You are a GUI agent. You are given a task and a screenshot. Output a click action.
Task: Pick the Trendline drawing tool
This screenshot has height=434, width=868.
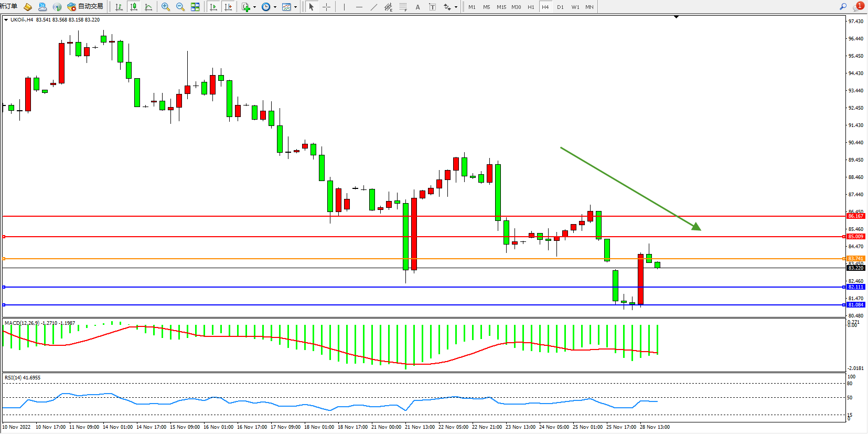point(373,7)
